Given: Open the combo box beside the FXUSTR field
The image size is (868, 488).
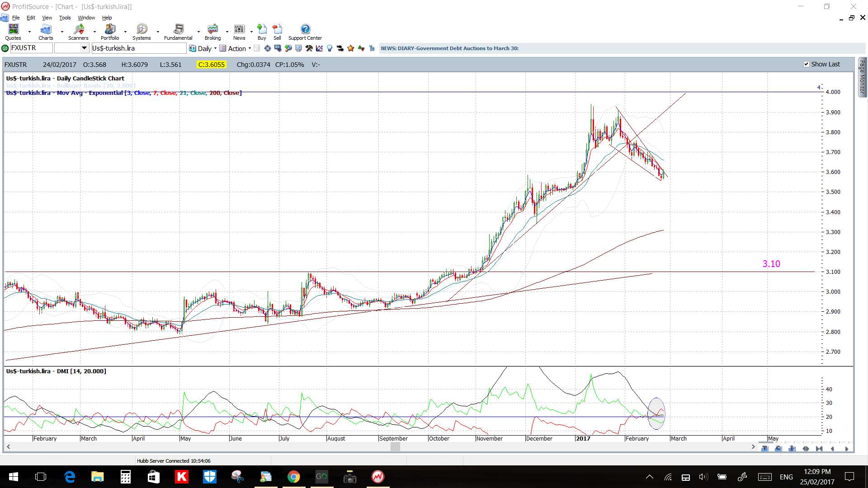Looking at the screenshot, I should pyautogui.click(x=71, y=48).
